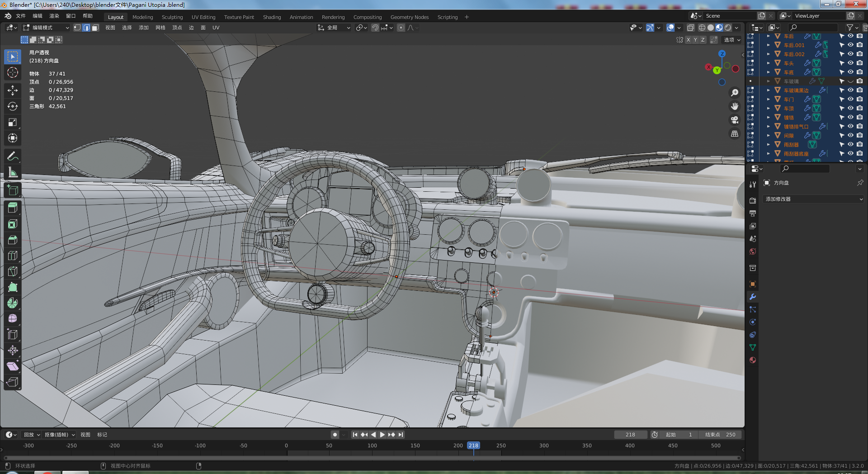868x474 pixels.
Task: Open the 文件 menu
Action: 21,16
